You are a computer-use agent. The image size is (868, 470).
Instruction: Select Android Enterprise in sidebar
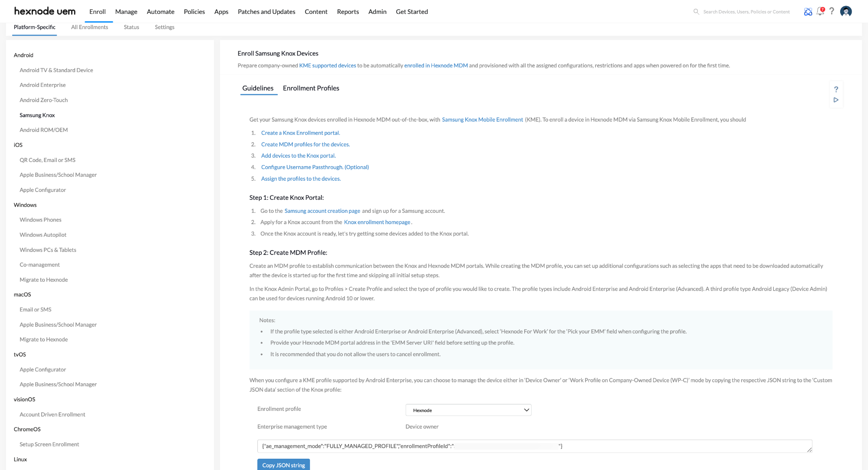click(x=43, y=85)
